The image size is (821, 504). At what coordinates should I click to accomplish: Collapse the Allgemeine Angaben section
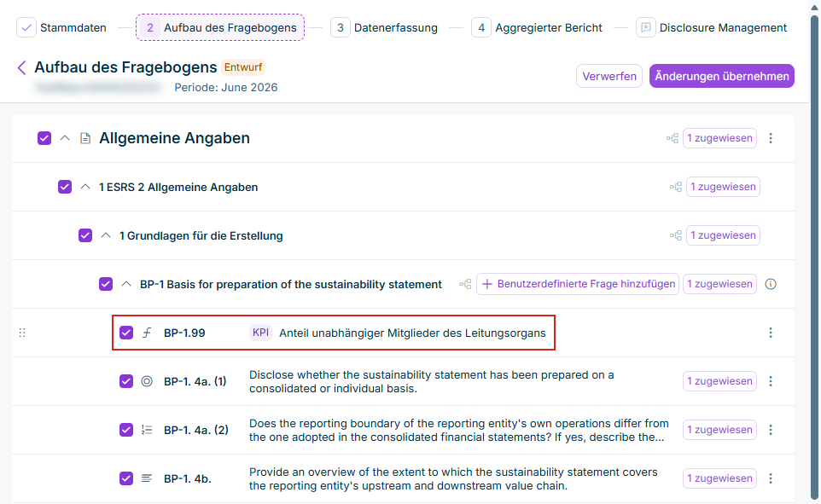click(65, 138)
